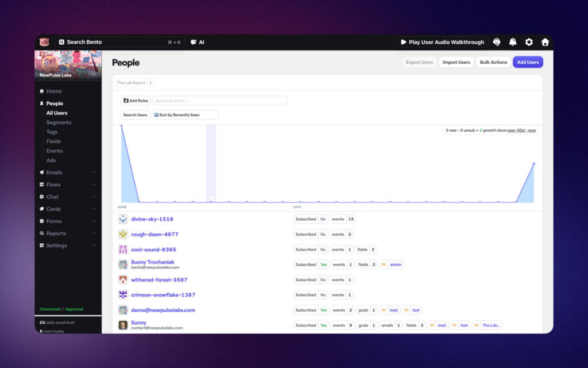Viewport: 588px width, 368px height.
Task: Open the support face icon in top bar
Action: click(497, 42)
